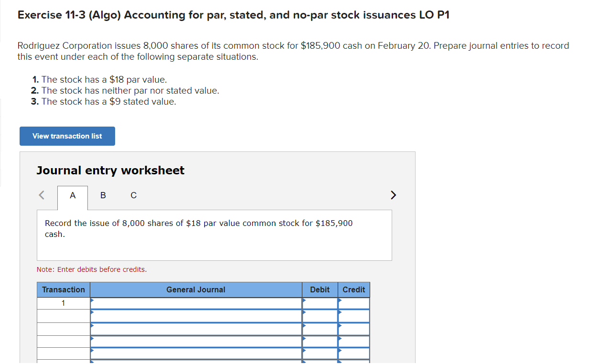Viewport: 609px width, 364px height.
Task: Select Credit cell in transaction 1 row
Action: [354, 303]
